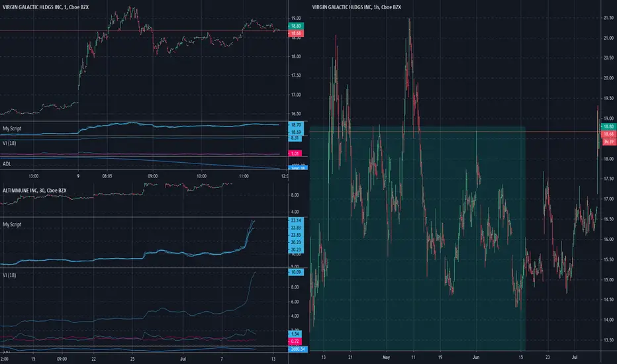The width and height of the screenshot is (617, 364).
Task: Click green 18.80 price tag on 1-minute chart
Action: 296,26
